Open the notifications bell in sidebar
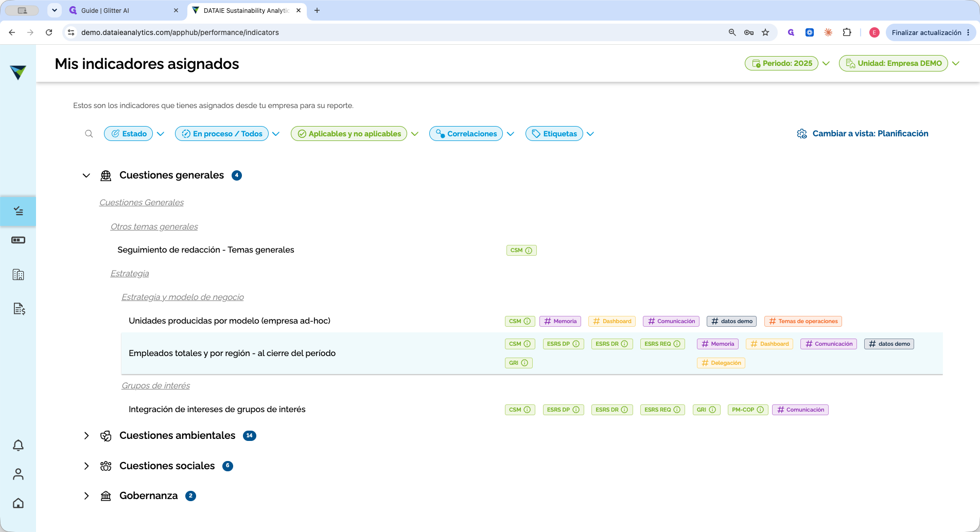 click(18, 445)
